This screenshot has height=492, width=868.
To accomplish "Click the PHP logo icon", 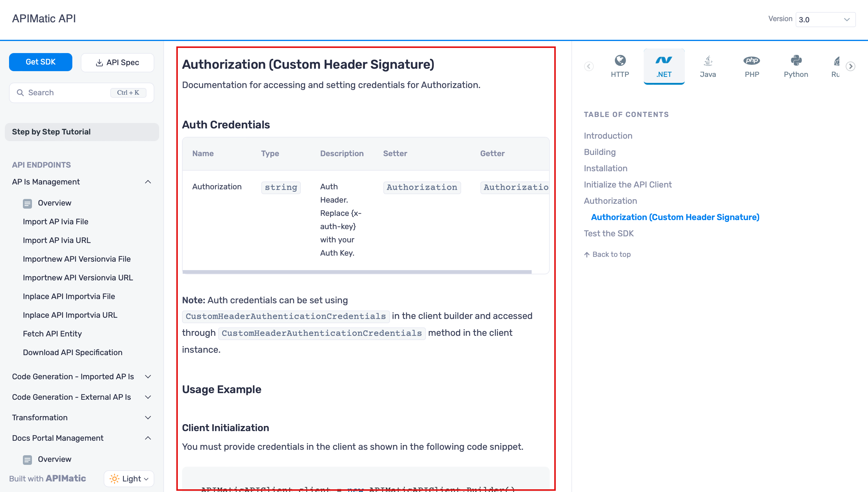I will click(x=752, y=61).
